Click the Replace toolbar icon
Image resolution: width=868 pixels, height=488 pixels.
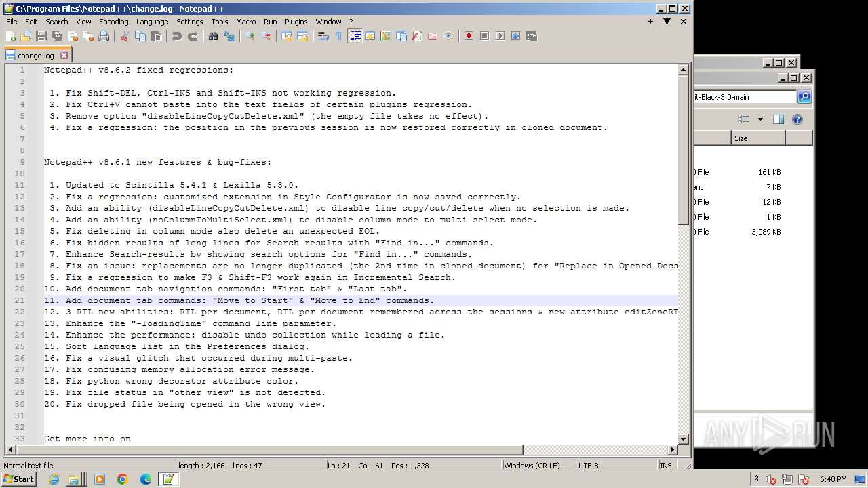tap(229, 36)
